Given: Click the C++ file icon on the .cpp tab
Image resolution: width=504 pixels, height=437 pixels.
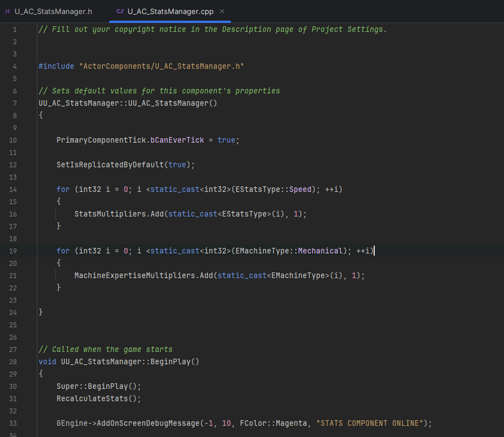Looking at the screenshot, I should (120, 11).
